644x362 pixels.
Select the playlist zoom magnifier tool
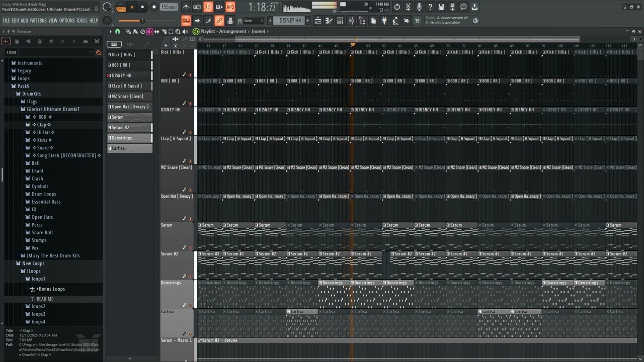(178, 31)
